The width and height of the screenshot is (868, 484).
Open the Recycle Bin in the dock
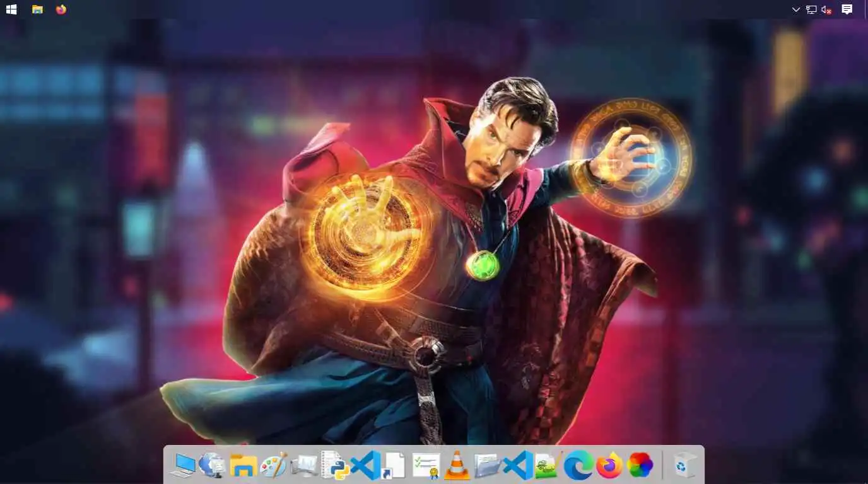[684, 466]
